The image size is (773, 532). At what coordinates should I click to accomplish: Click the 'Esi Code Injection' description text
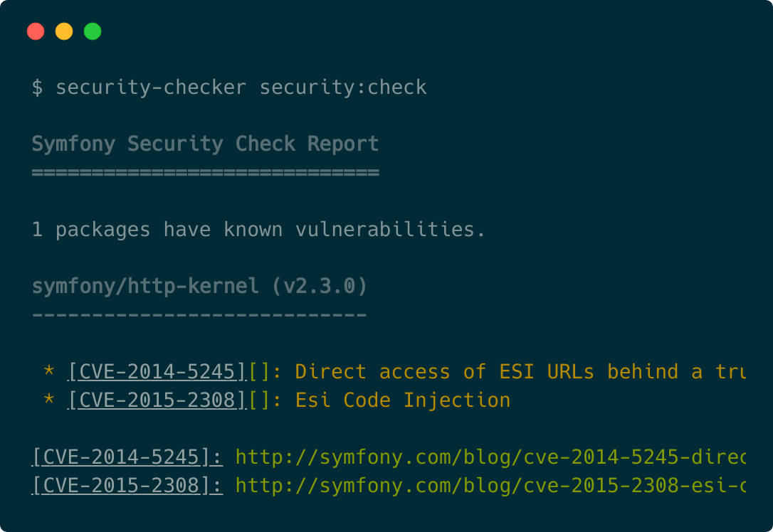[403, 400]
